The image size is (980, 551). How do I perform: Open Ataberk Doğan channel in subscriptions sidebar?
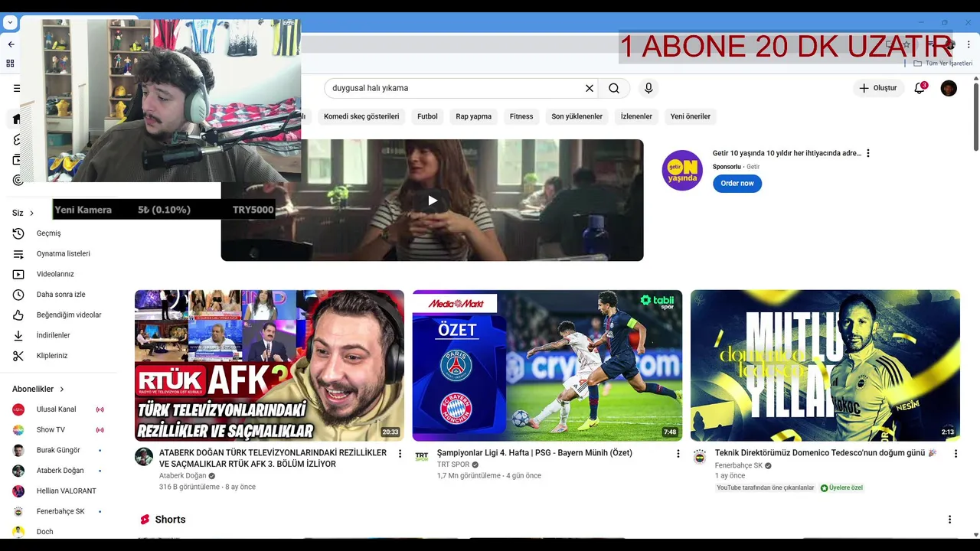pyautogui.click(x=61, y=471)
